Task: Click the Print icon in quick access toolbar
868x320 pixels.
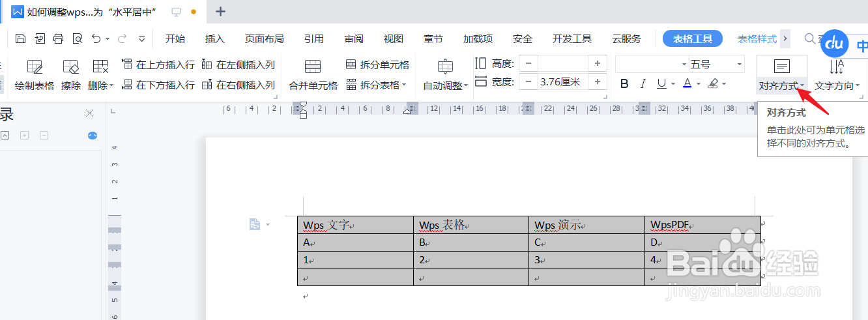Action: 58,38
